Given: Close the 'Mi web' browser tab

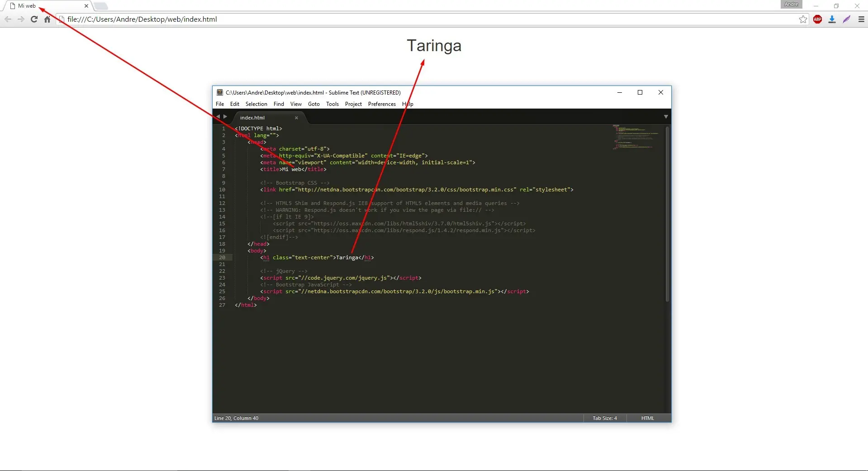Looking at the screenshot, I should coord(86,6).
